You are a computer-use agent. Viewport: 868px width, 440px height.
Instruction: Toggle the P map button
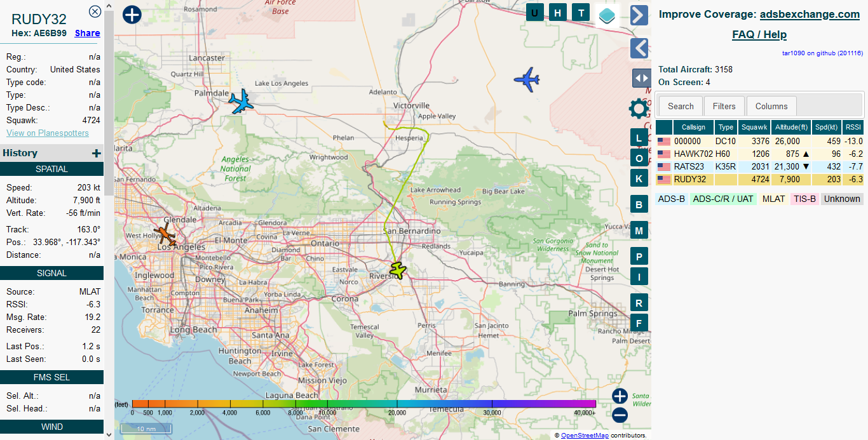click(x=639, y=257)
